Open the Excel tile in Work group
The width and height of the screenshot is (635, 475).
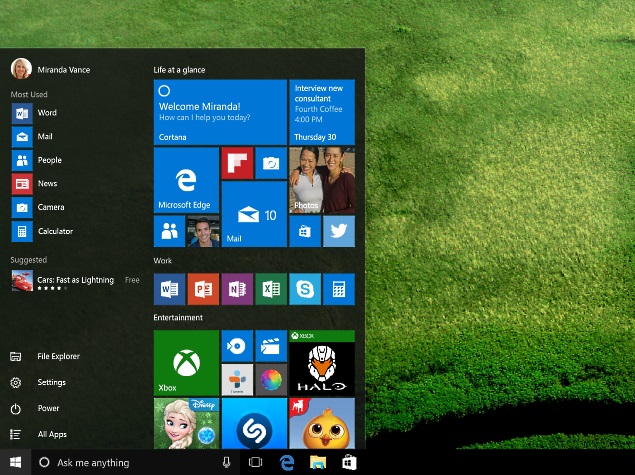[x=271, y=289]
